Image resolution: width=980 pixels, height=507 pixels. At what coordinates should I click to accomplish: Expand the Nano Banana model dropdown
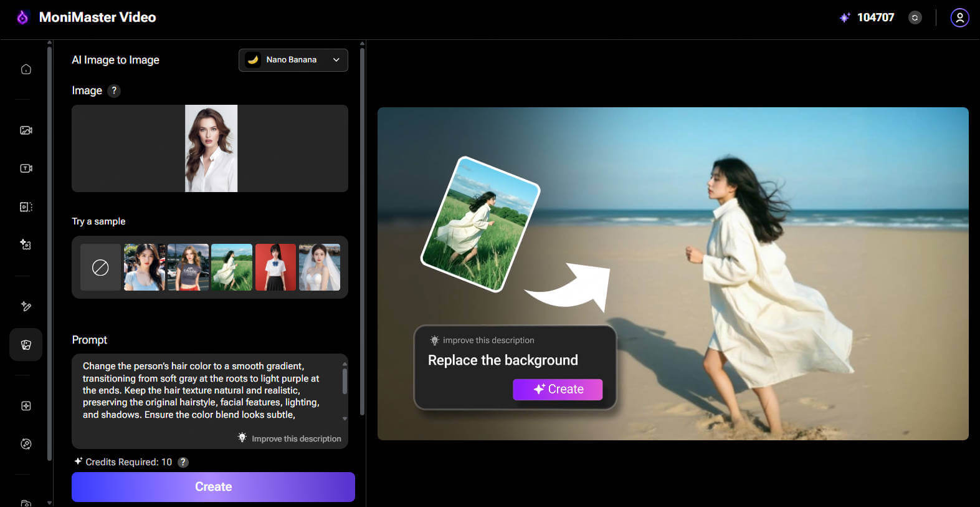click(293, 60)
